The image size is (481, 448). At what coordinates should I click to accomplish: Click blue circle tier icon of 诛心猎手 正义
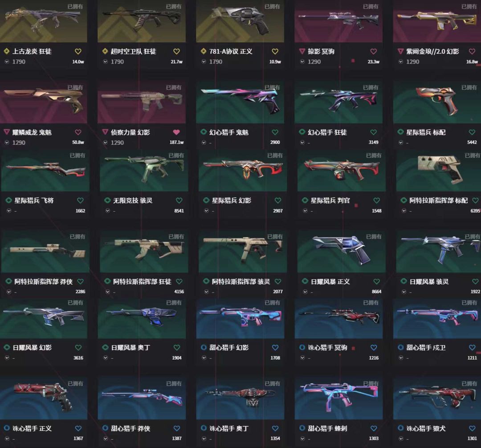tap(6, 428)
